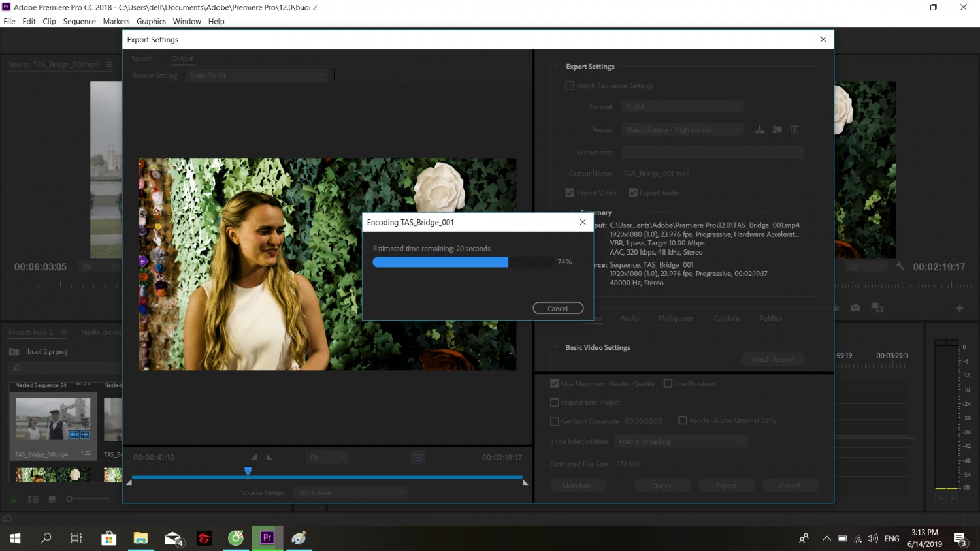Toggle the Export Audio checkbox

[x=633, y=193]
